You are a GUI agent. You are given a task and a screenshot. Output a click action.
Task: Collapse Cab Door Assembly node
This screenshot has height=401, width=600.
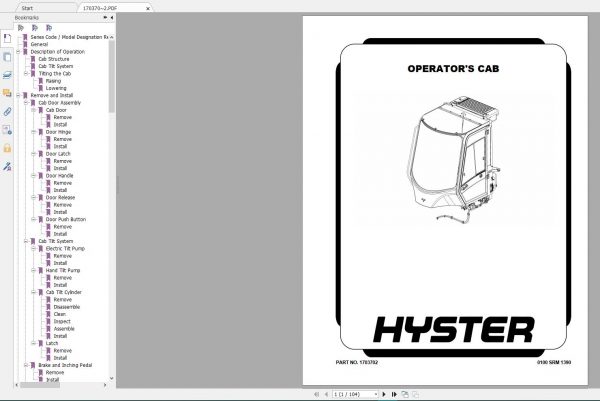(26, 103)
